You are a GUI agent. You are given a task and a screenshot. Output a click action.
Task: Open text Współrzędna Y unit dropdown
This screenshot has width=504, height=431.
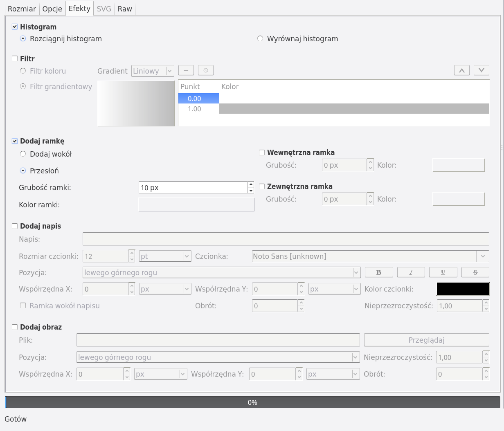(335, 289)
